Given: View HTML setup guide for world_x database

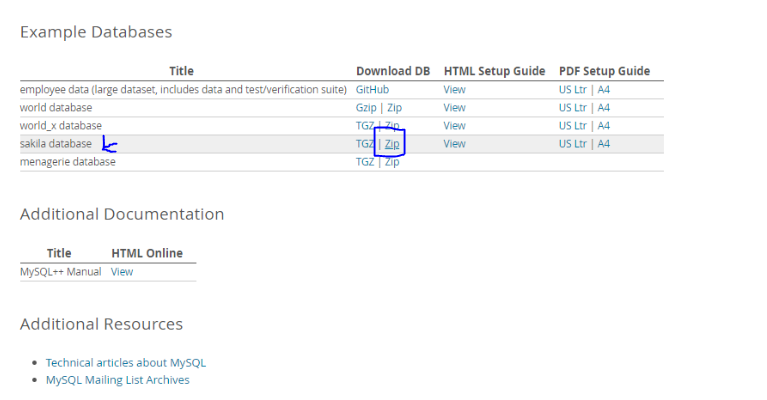Looking at the screenshot, I should pyautogui.click(x=454, y=126).
